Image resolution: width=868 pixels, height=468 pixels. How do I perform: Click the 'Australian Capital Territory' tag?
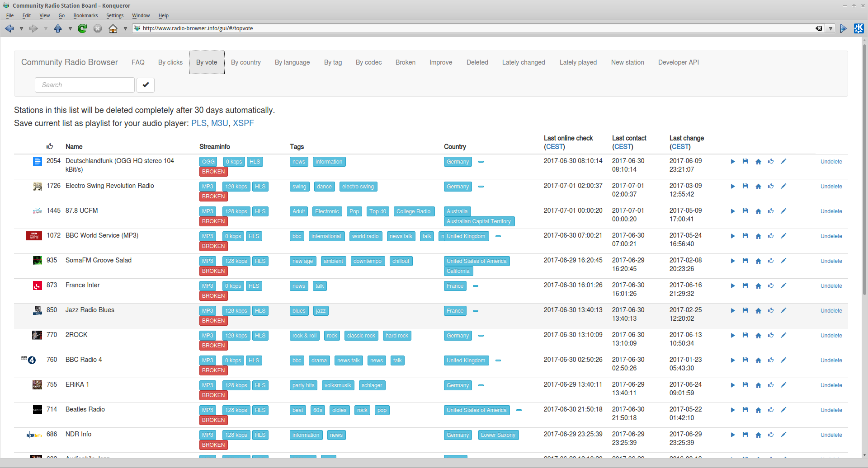tap(479, 221)
